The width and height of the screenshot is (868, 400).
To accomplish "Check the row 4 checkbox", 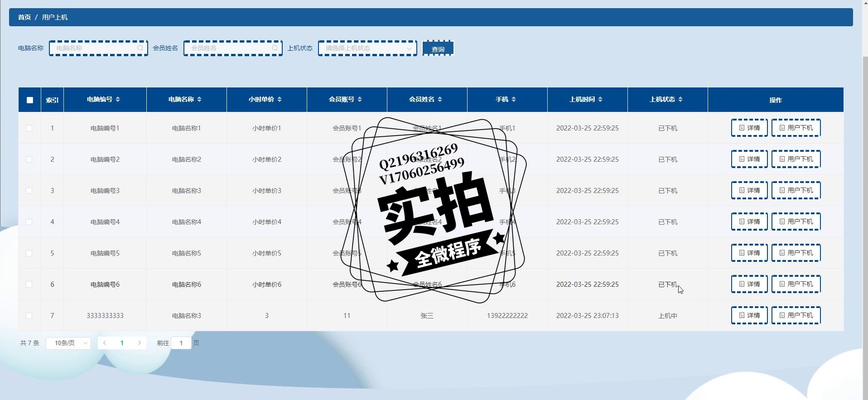I will [29, 222].
